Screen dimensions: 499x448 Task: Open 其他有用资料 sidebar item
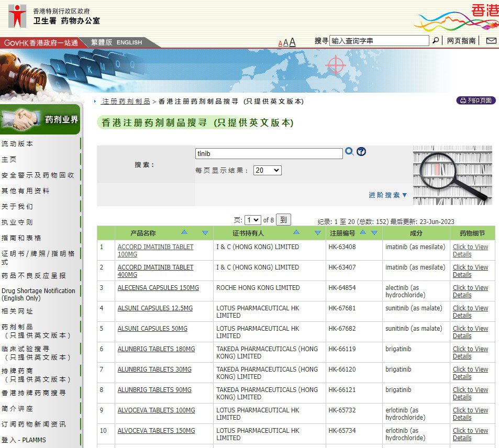pos(26,191)
